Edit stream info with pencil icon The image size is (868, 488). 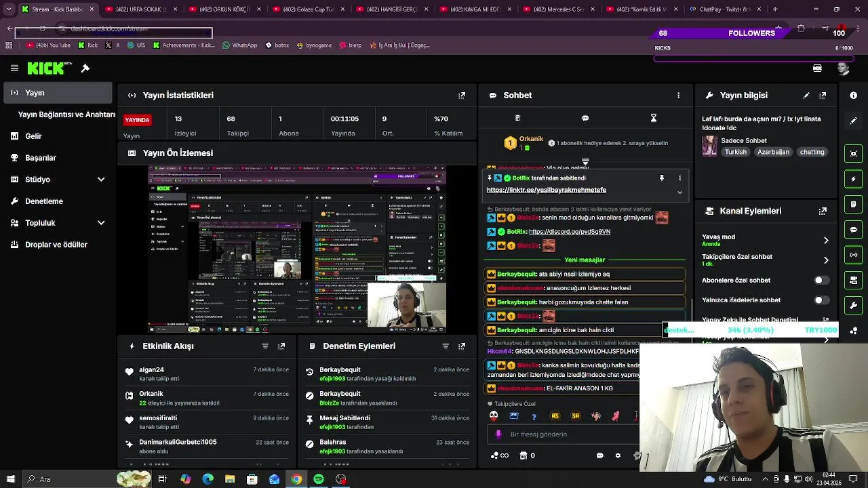(806, 96)
